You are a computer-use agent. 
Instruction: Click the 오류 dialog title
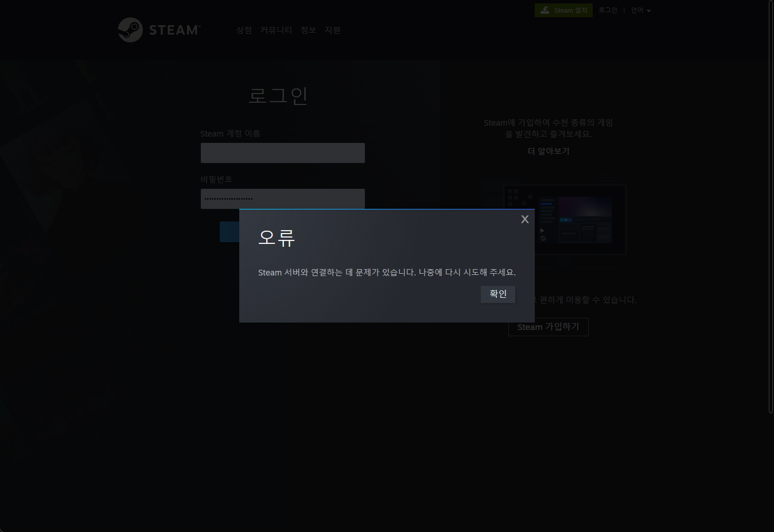coord(277,238)
